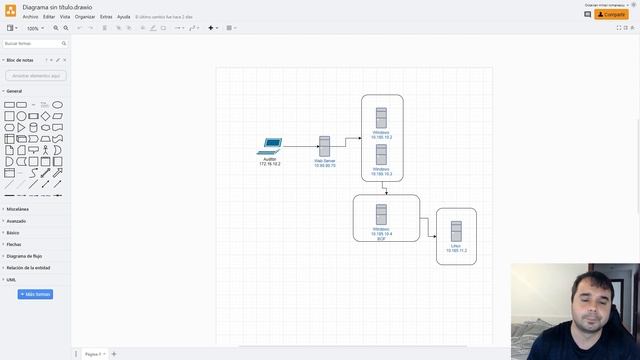640x360 pixels.
Task: Add a new page with plus button
Action: tap(114, 354)
